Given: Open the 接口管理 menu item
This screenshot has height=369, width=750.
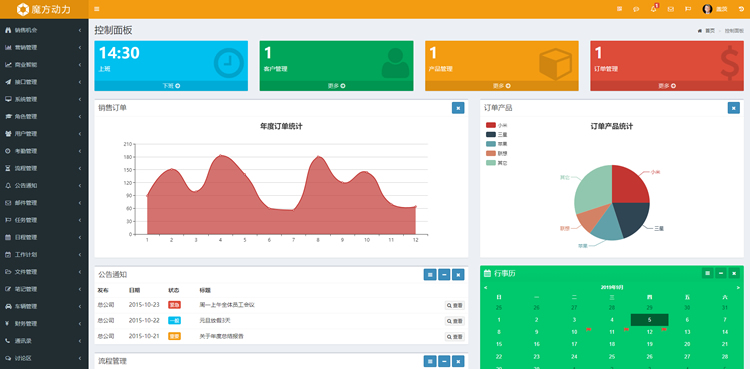Looking at the screenshot, I should click(x=44, y=82).
